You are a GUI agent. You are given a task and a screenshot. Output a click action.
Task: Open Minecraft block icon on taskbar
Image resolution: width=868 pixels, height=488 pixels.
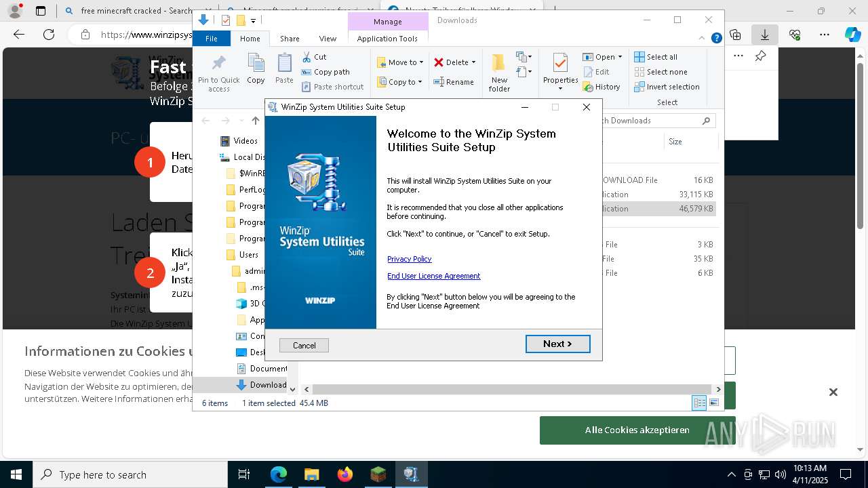pyautogui.click(x=378, y=474)
